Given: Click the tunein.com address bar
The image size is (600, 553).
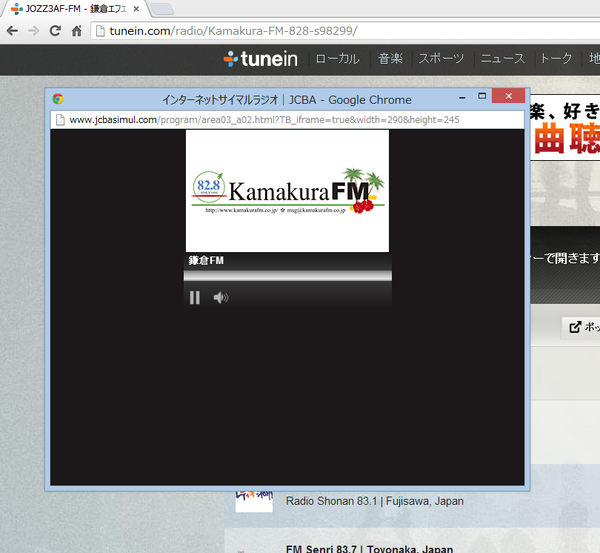Looking at the screenshot, I should [345, 31].
